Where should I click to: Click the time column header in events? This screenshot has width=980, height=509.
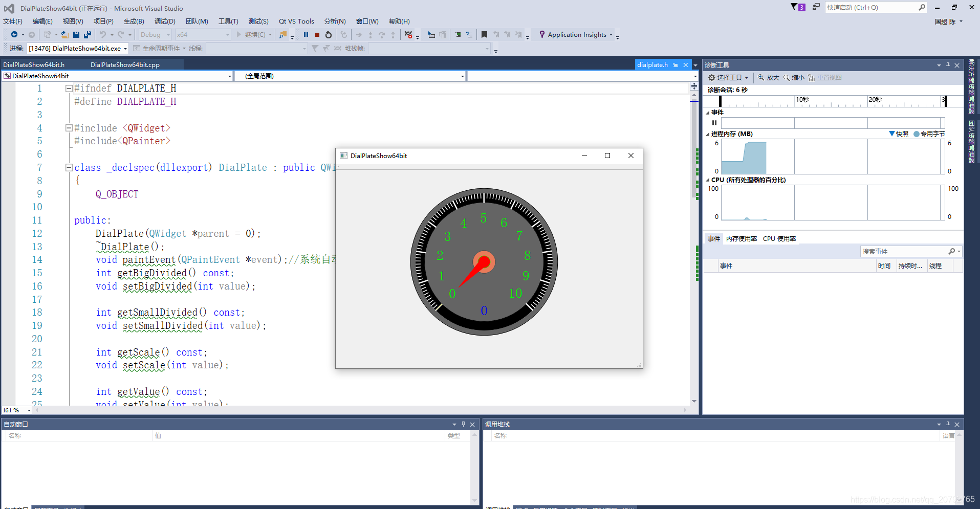pos(884,266)
